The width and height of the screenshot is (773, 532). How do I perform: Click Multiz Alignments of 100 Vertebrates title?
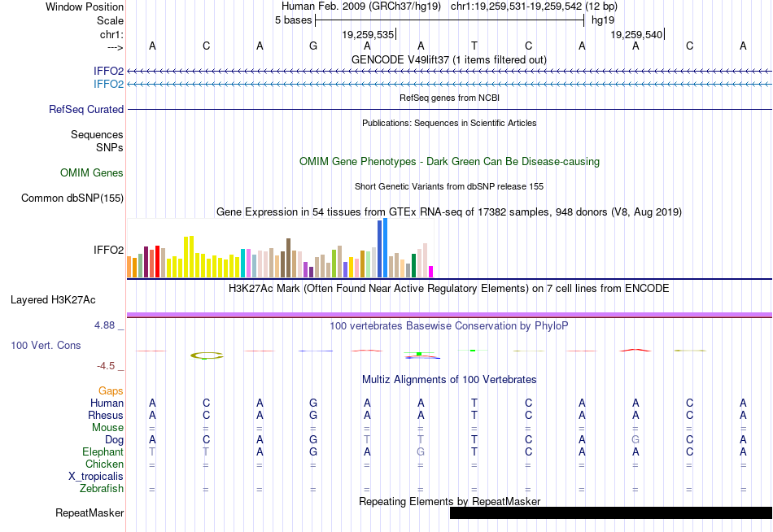449,379
